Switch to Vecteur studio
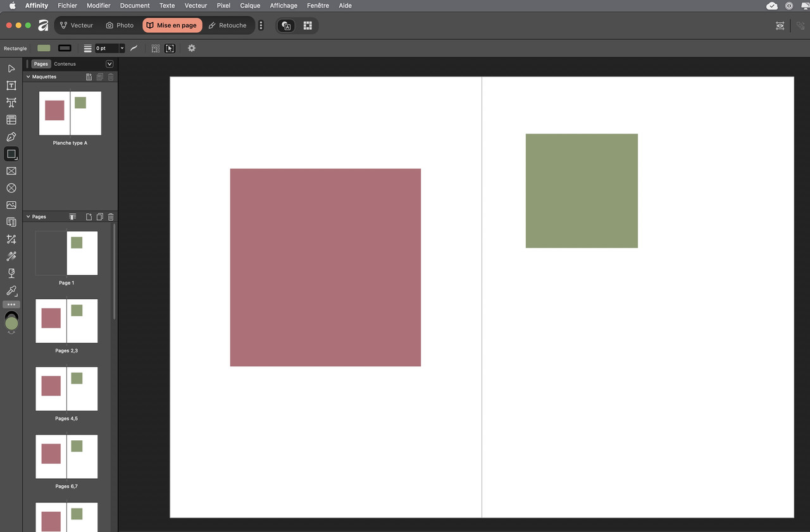The image size is (810, 532). tap(76, 25)
